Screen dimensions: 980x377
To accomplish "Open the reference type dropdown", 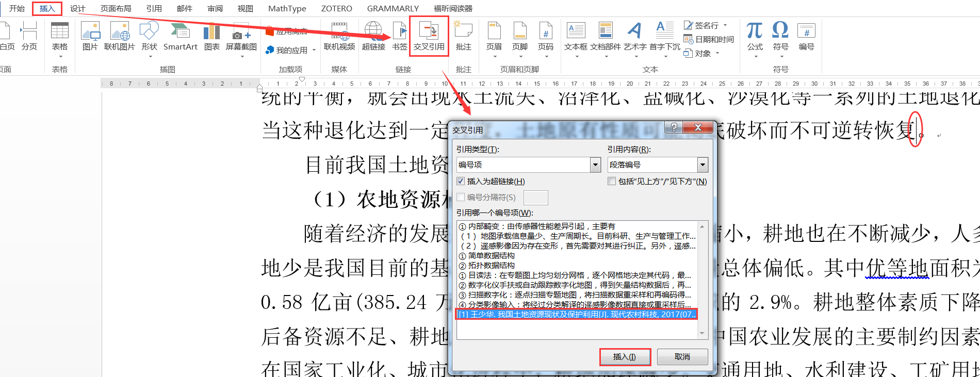I will (596, 165).
